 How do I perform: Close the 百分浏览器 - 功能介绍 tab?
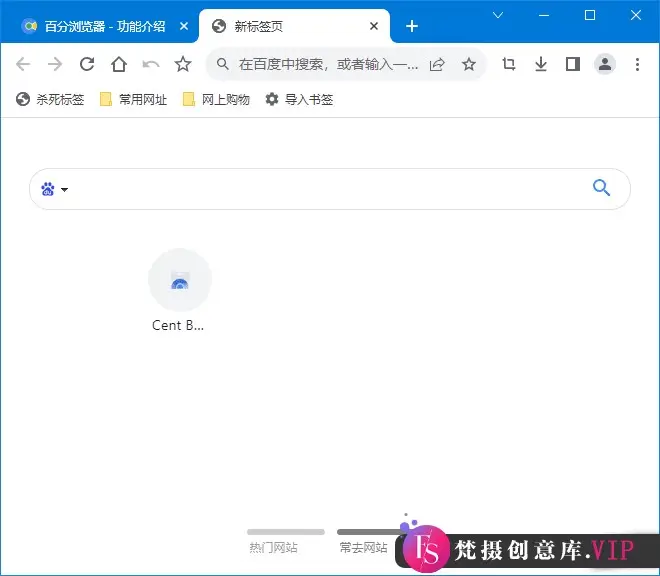(x=184, y=27)
